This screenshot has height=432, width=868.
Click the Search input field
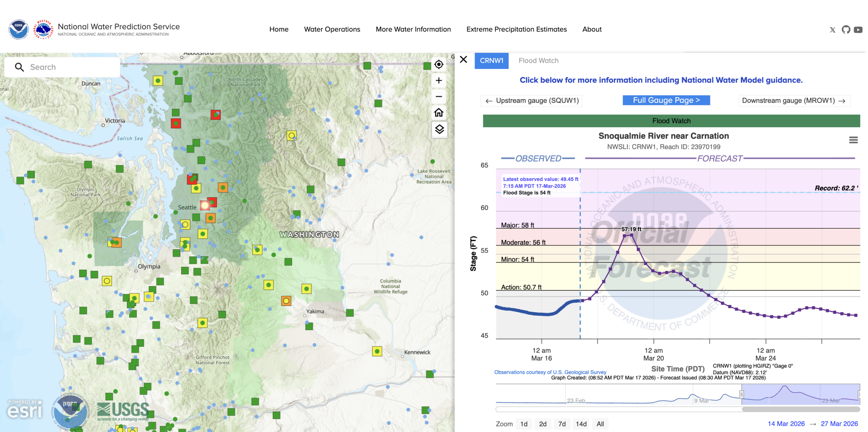pos(62,67)
